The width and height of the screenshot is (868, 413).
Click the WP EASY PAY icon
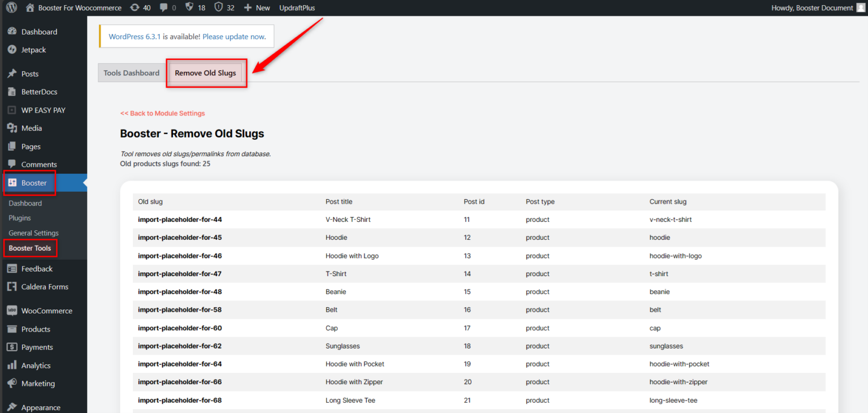pyautogui.click(x=12, y=110)
